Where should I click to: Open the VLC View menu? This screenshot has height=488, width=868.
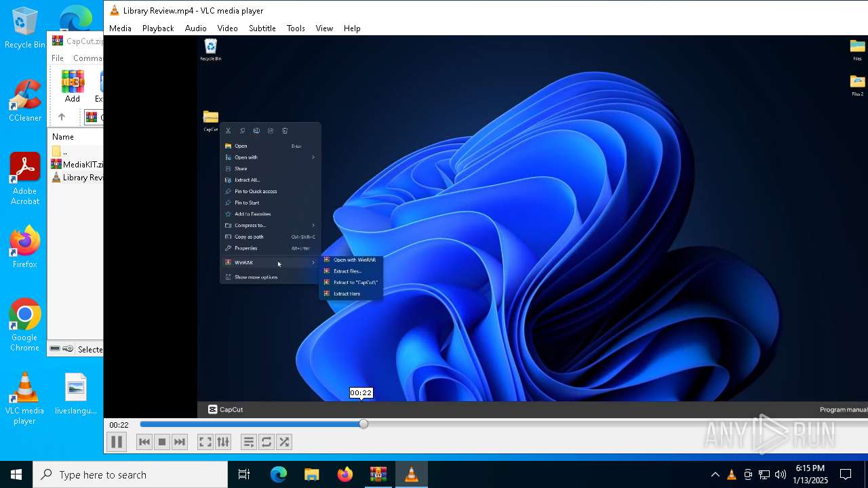[x=324, y=28]
